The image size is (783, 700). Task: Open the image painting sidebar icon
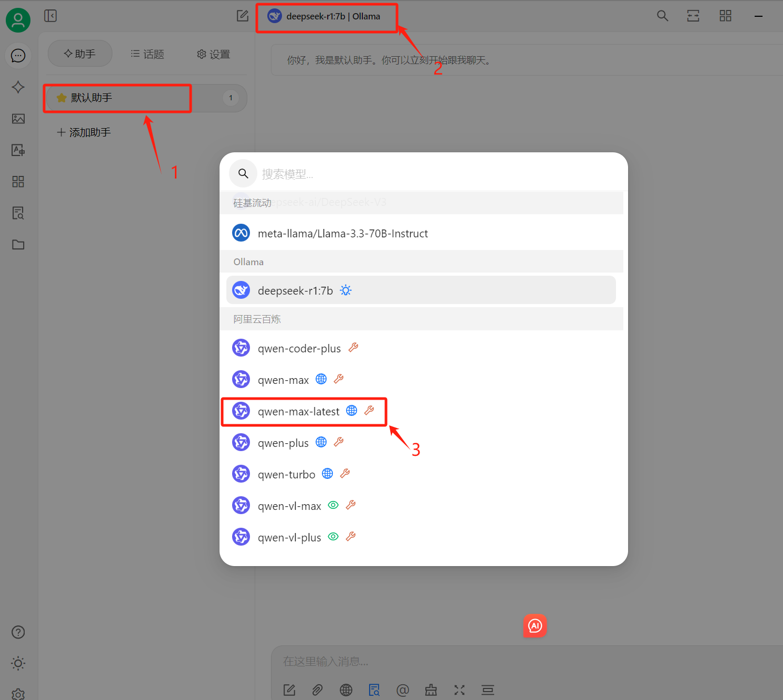(x=18, y=119)
